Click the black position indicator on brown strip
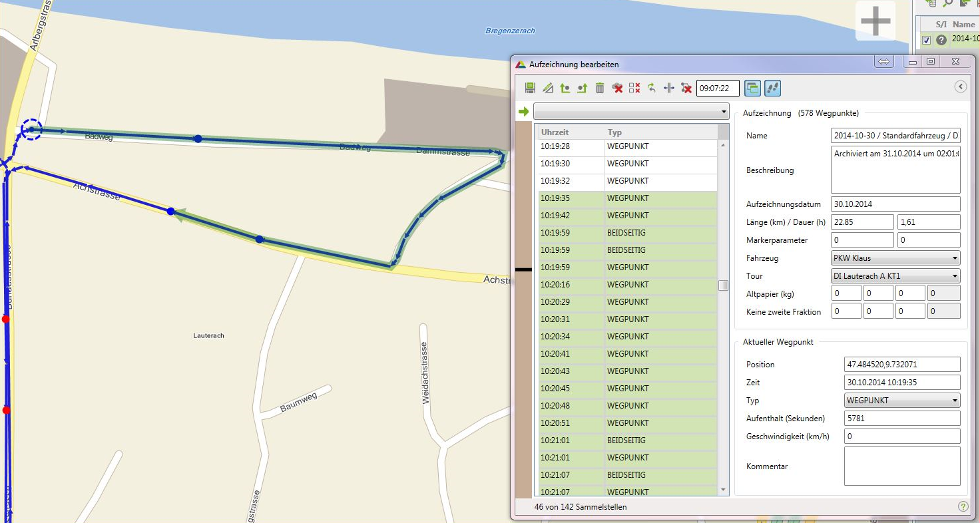The width and height of the screenshot is (980, 523). pyautogui.click(x=524, y=269)
